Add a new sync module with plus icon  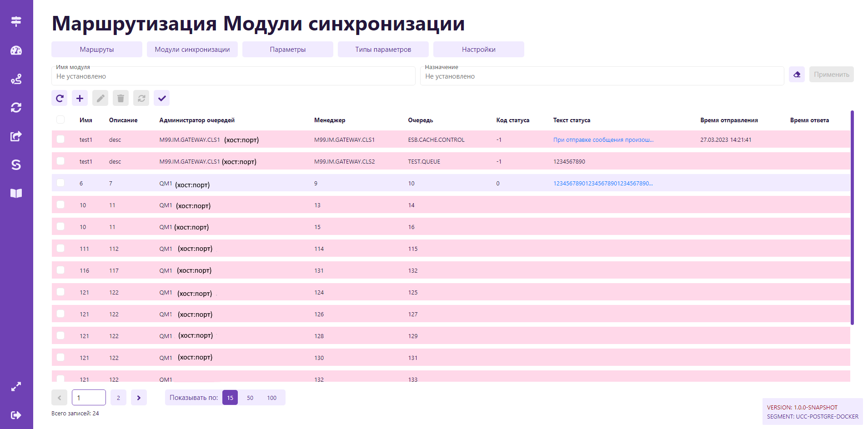pyautogui.click(x=80, y=98)
